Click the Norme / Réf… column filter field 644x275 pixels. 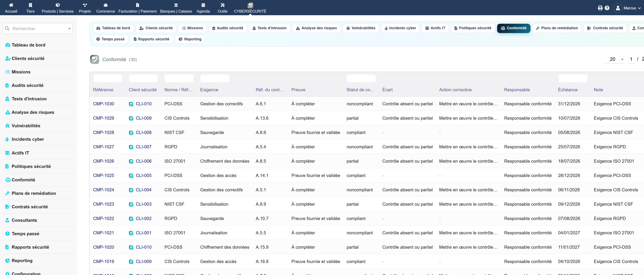(179, 78)
